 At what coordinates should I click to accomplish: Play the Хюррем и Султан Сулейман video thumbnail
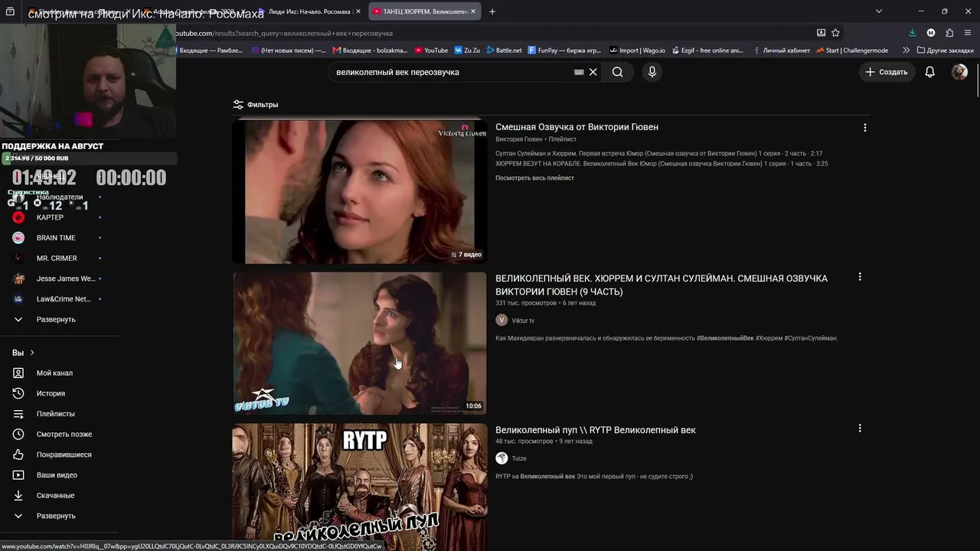click(x=360, y=343)
